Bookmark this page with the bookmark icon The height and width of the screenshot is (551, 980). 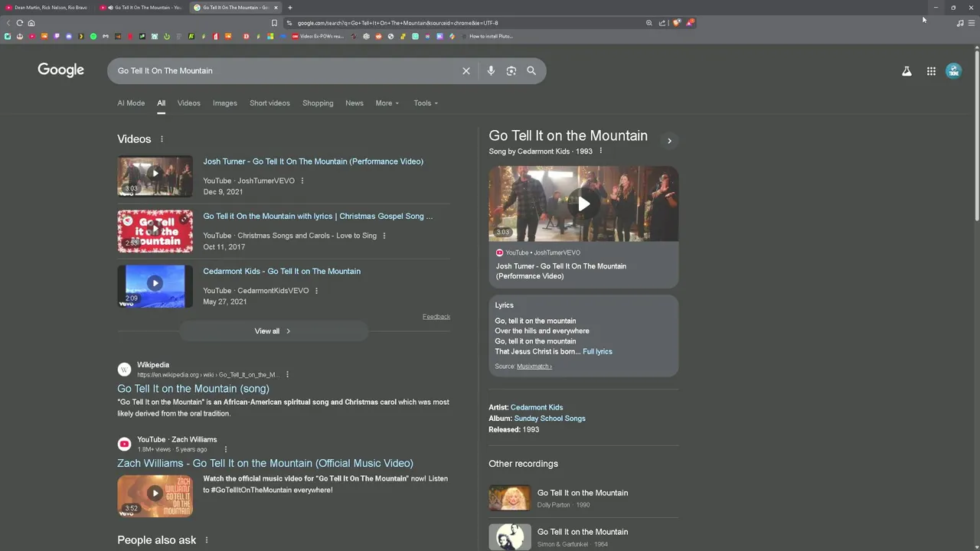pos(274,23)
